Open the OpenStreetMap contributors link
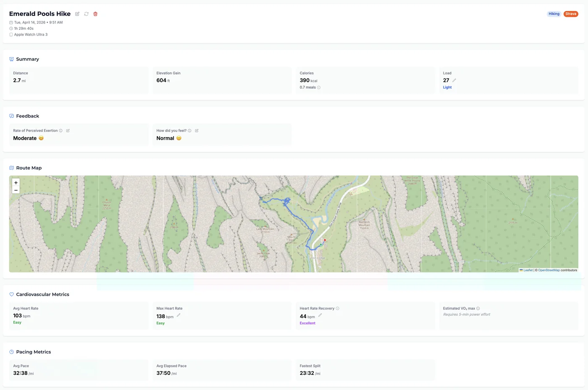The height and width of the screenshot is (390, 588). pyautogui.click(x=549, y=270)
